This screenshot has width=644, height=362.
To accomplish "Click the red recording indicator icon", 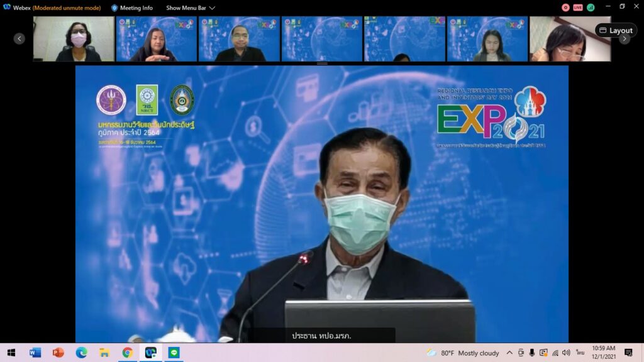I will coord(565,8).
